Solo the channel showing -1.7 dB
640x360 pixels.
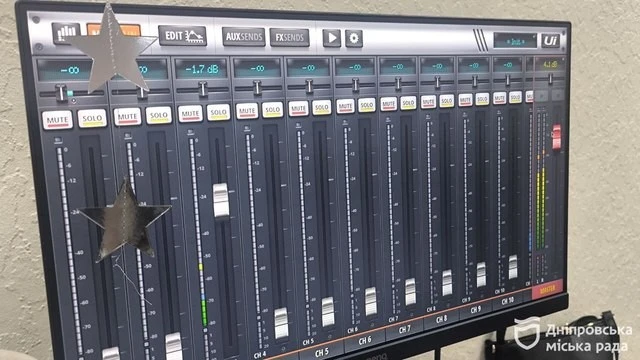(218, 112)
